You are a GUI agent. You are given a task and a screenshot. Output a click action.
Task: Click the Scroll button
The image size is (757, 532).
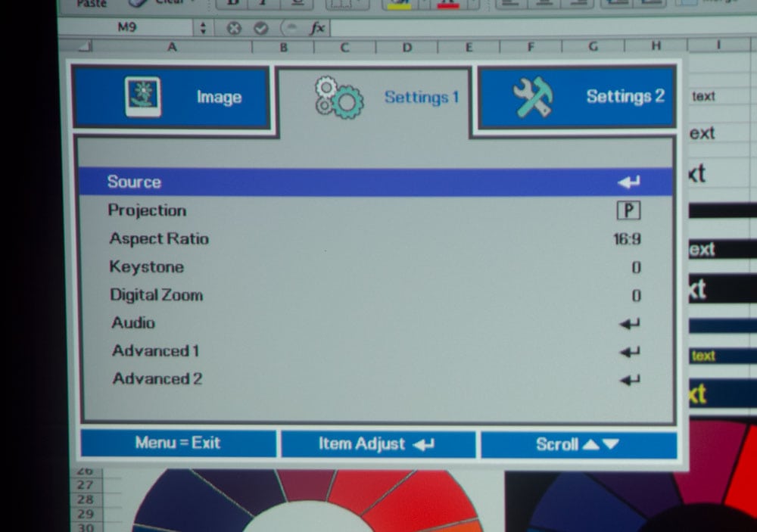[578, 444]
